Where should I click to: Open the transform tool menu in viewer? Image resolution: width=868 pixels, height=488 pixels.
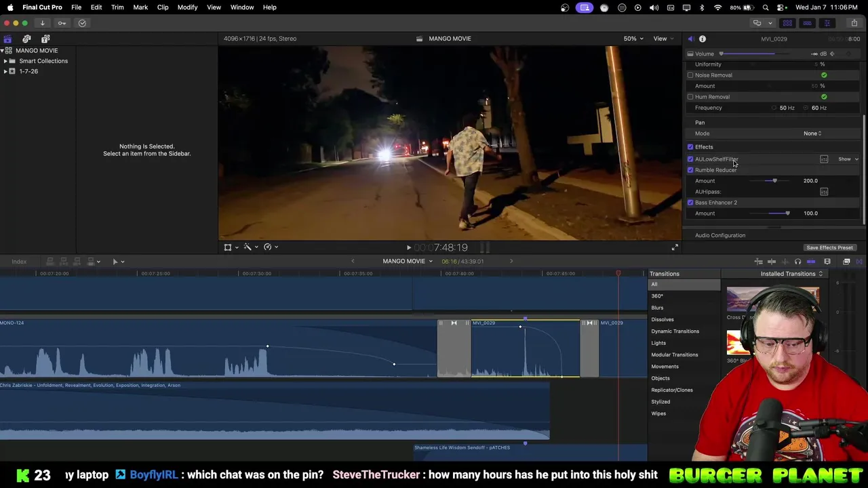231,247
